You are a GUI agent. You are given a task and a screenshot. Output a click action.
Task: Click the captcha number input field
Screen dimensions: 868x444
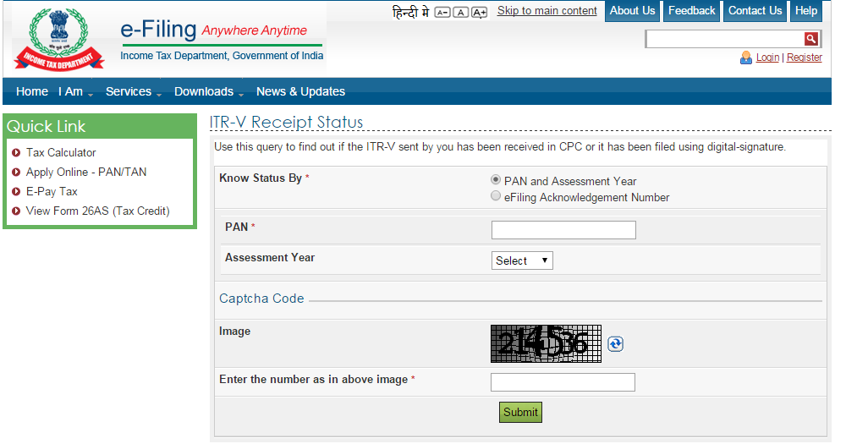tap(563, 382)
